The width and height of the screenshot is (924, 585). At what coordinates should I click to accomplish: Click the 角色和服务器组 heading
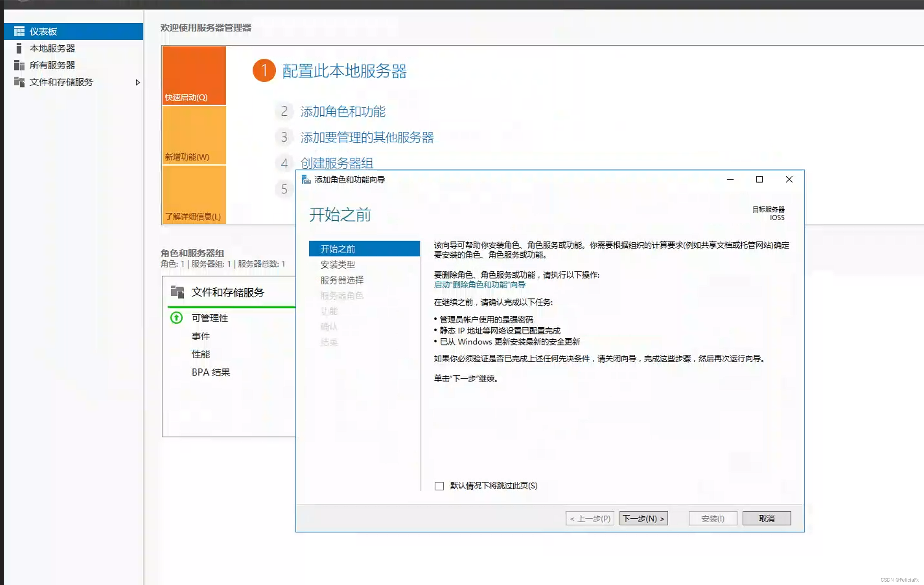click(192, 253)
